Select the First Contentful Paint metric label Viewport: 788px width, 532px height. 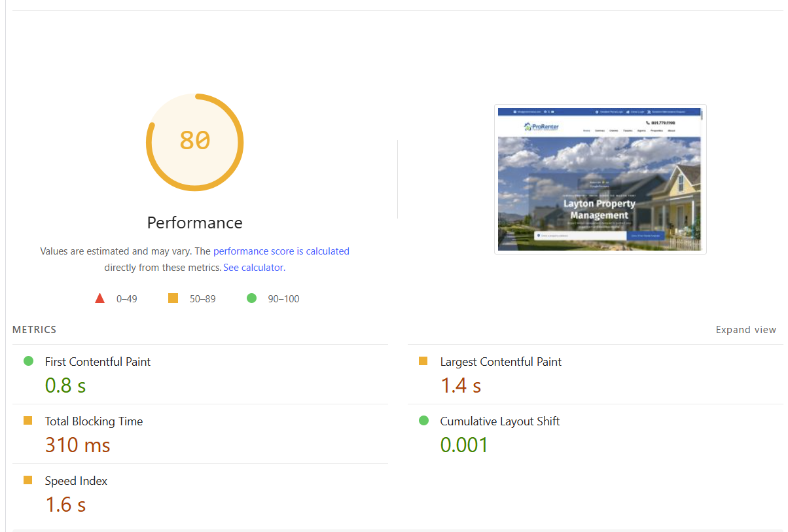pyautogui.click(x=98, y=362)
